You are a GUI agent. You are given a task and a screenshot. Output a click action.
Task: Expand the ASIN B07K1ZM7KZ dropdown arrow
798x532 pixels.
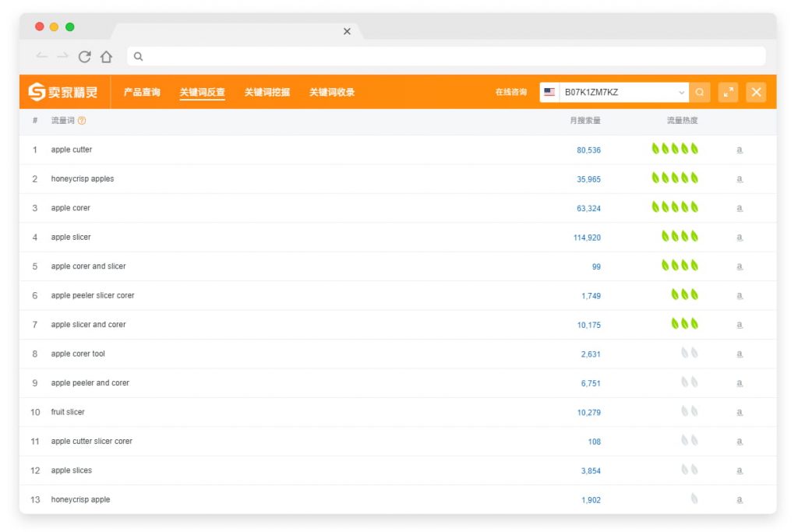(681, 92)
